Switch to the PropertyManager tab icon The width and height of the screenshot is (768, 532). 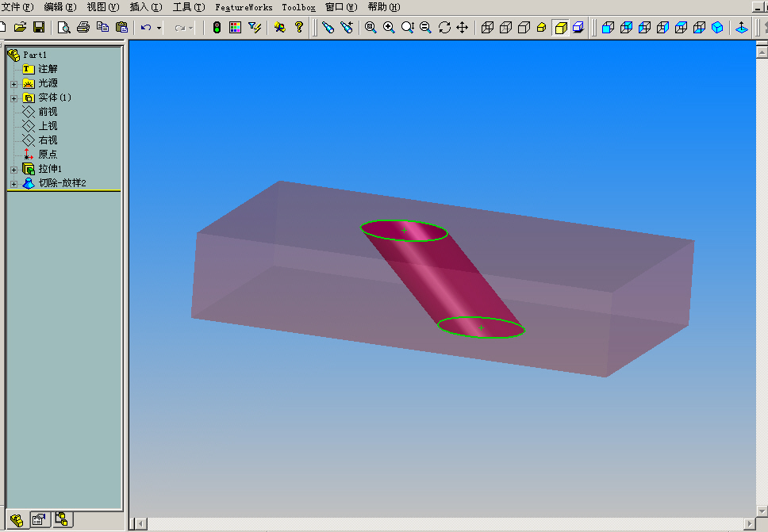[x=39, y=519]
